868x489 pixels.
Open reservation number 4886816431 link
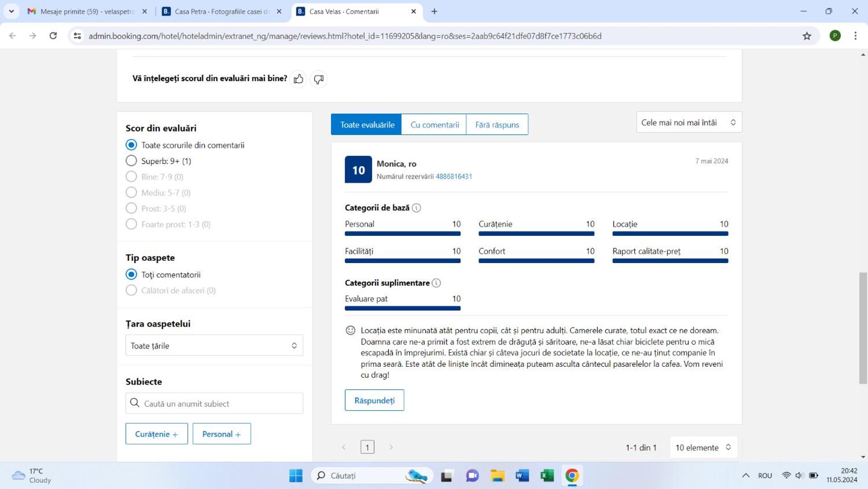coord(454,177)
